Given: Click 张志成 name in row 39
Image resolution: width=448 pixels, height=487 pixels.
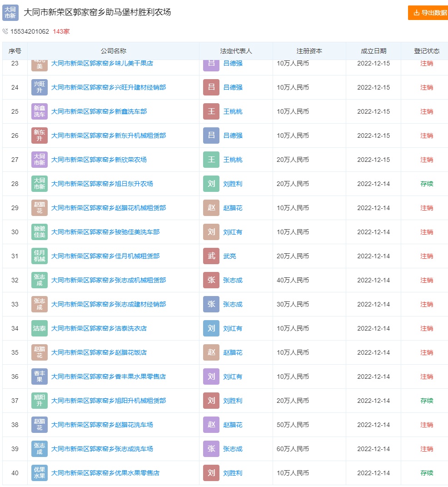Looking at the screenshot, I should click(x=233, y=449).
